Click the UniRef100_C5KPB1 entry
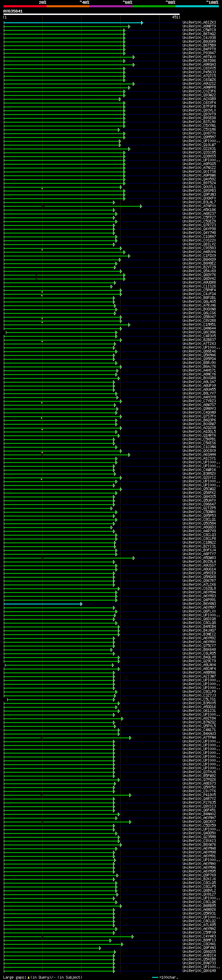 click(199, 439)
